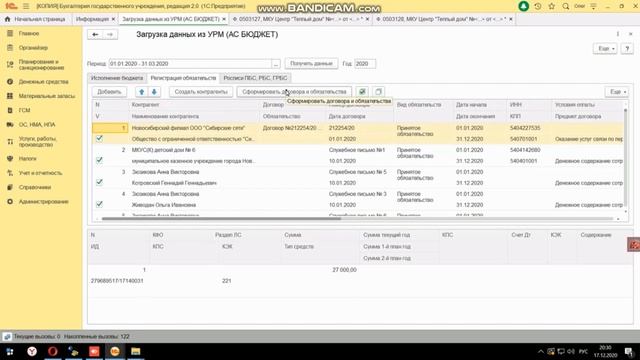Open Начальная страница tab
Screen dimensions: 640x360
coord(36,19)
